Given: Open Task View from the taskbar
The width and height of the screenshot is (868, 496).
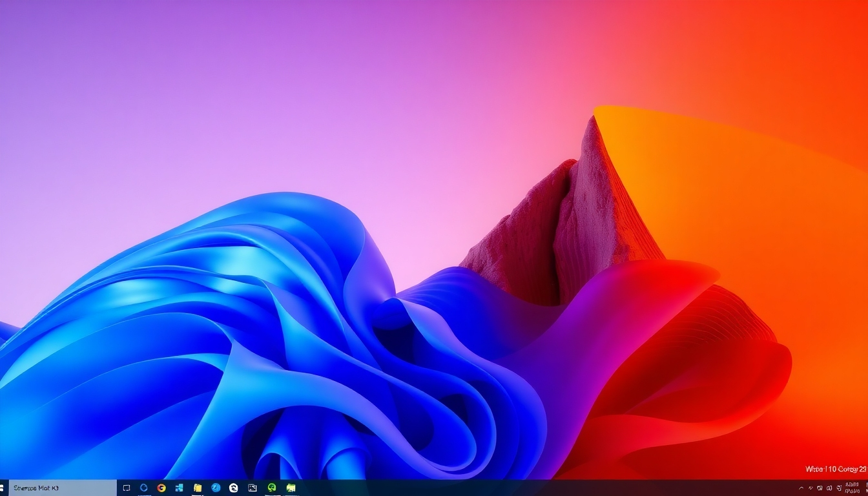Looking at the screenshot, I should [x=127, y=488].
